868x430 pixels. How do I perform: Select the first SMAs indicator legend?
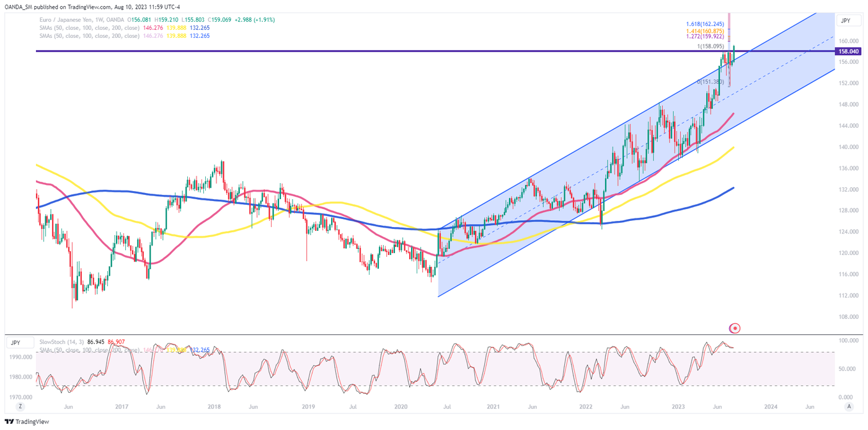pos(88,28)
